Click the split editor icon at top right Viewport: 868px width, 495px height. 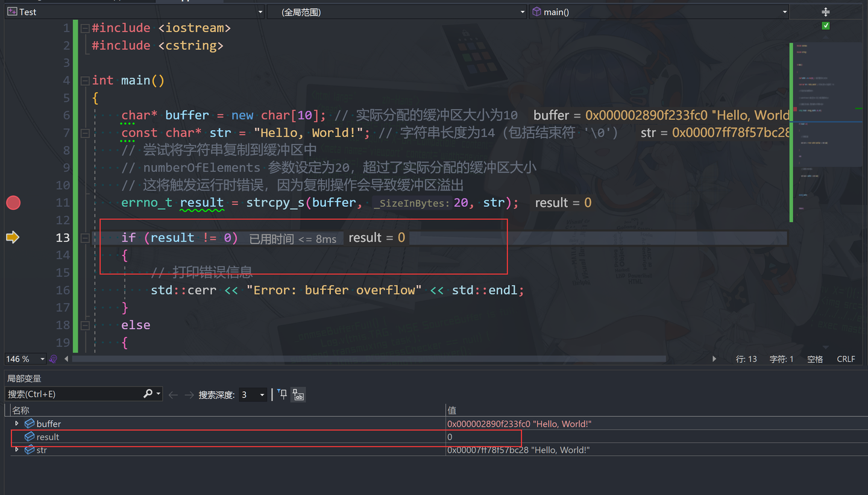point(825,11)
